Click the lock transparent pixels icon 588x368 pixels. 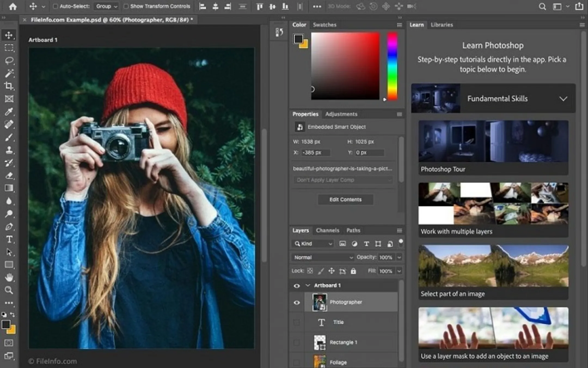[x=310, y=271]
